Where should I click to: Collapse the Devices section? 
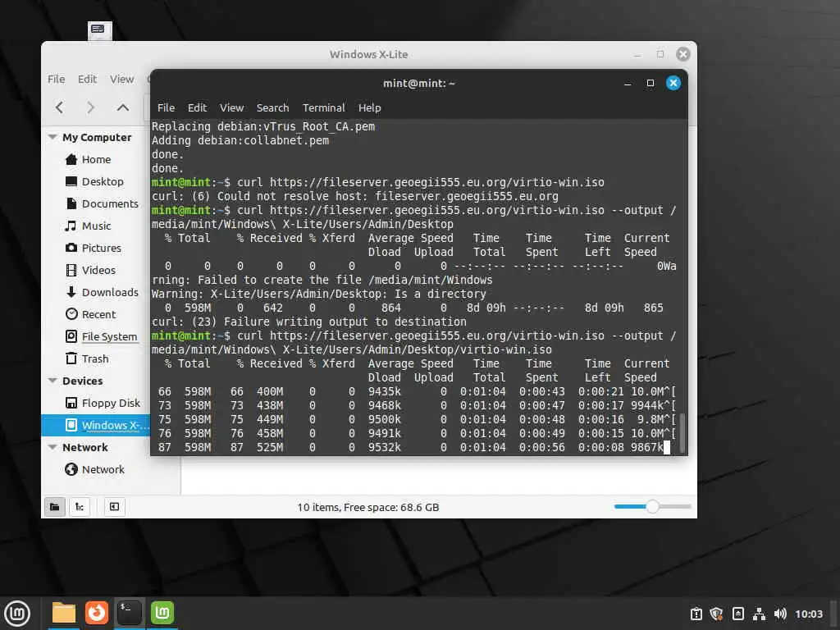click(x=52, y=381)
